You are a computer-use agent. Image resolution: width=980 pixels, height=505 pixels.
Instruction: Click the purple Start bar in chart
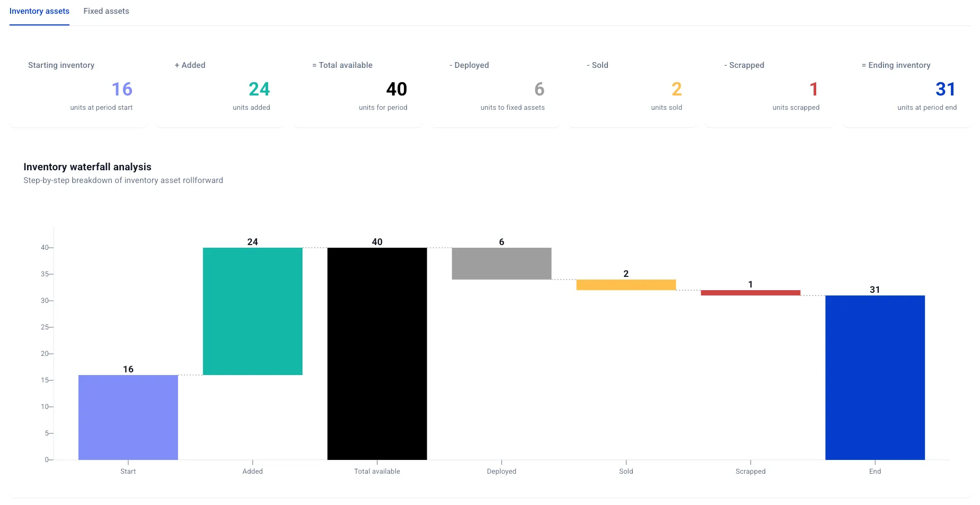[x=128, y=417]
